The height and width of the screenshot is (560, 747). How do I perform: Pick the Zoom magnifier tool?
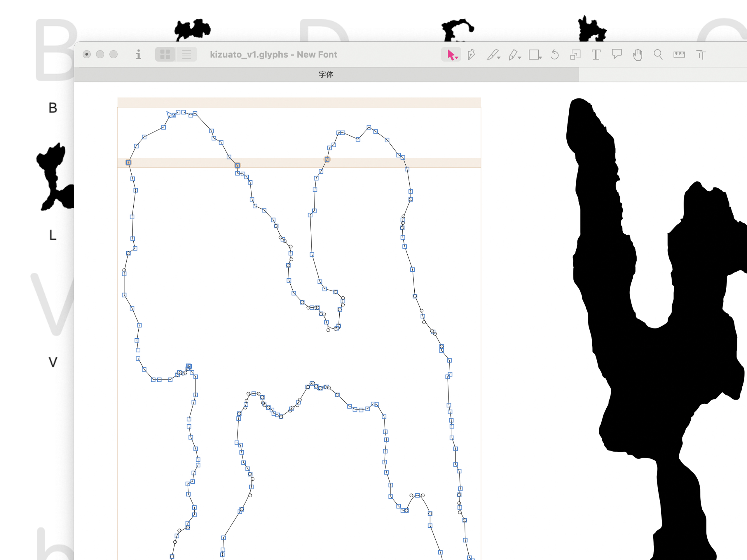tap(658, 54)
